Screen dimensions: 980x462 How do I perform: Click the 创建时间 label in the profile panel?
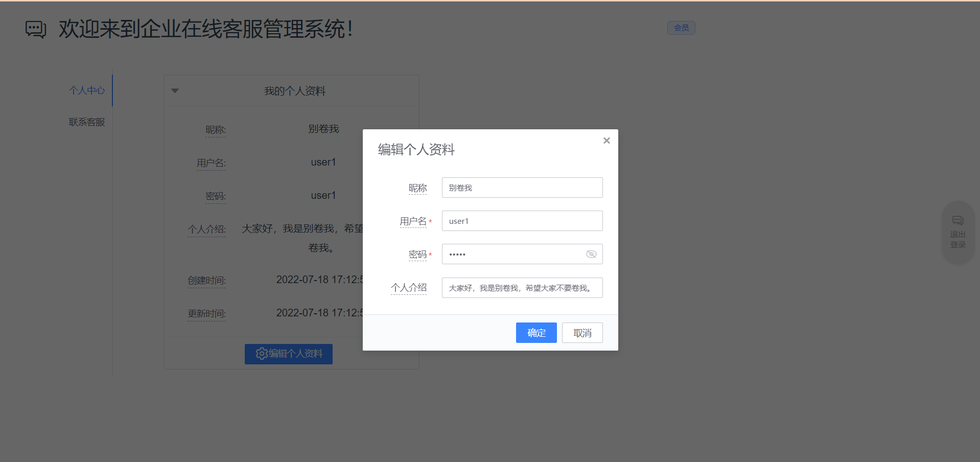pyautogui.click(x=206, y=281)
